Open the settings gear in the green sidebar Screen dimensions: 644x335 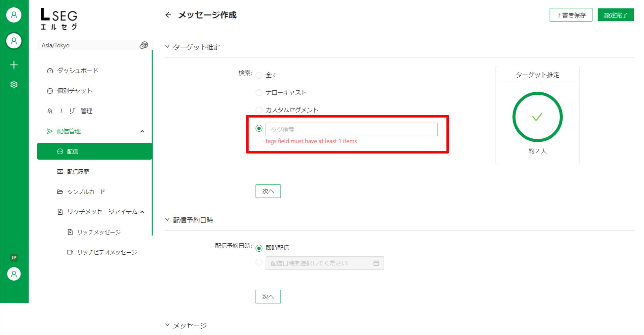(14, 84)
